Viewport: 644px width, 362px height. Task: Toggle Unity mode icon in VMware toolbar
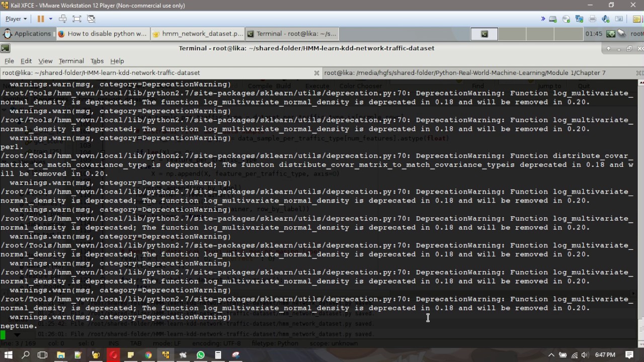click(x=91, y=19)
